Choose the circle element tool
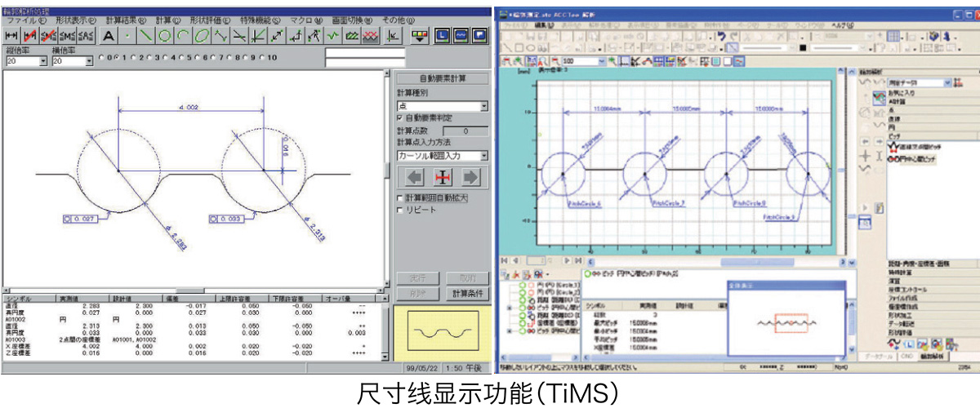This screenshot has height=408, width=980. tap(164, 36)
